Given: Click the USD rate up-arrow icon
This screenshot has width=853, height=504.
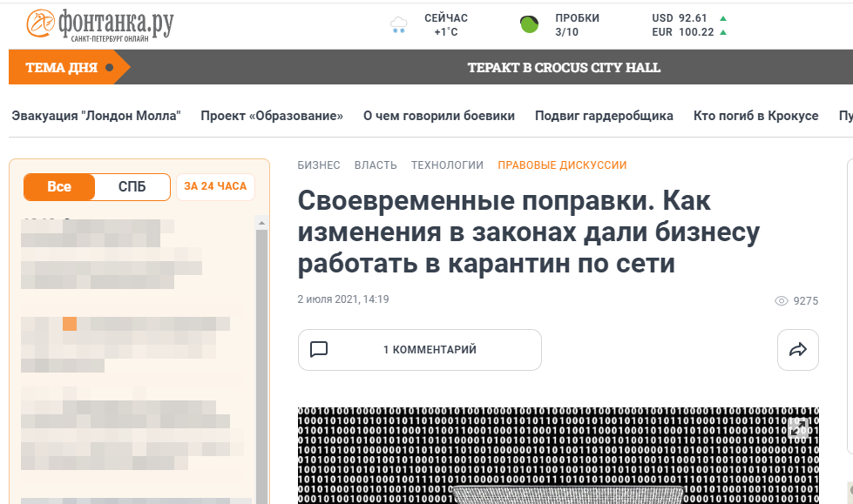Looking at the screenshot, I should [x=723, y=18].
